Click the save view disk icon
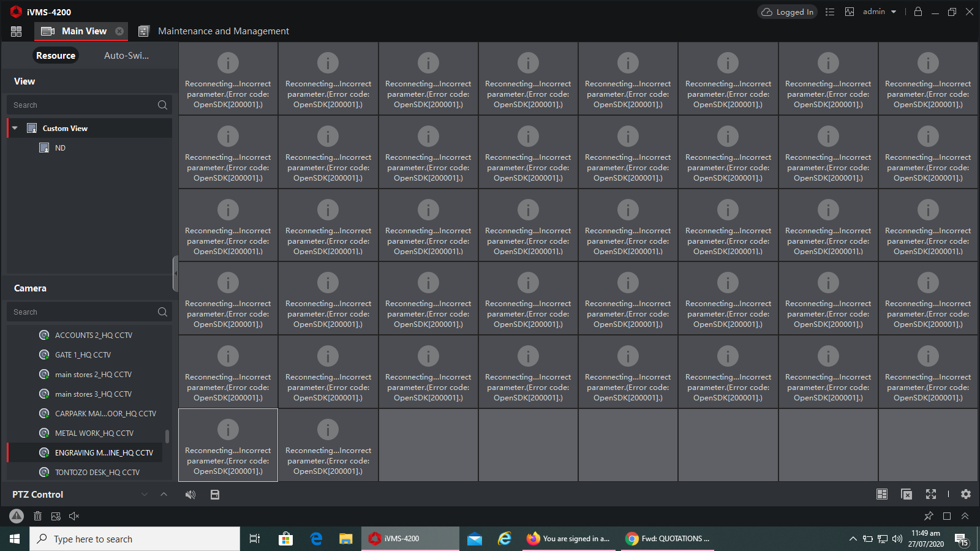The width and height of the screenshot is (980, 551). click(215, 495)
